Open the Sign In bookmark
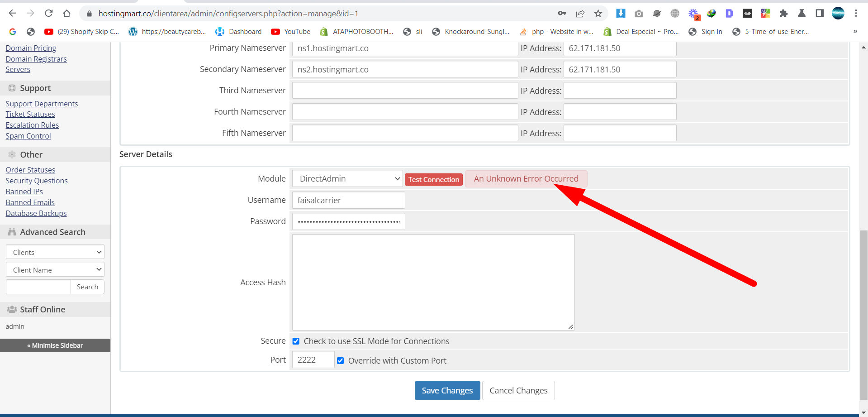Image resolution: width=868 pixels, height=417 pixels. click(x=705, y=32)
